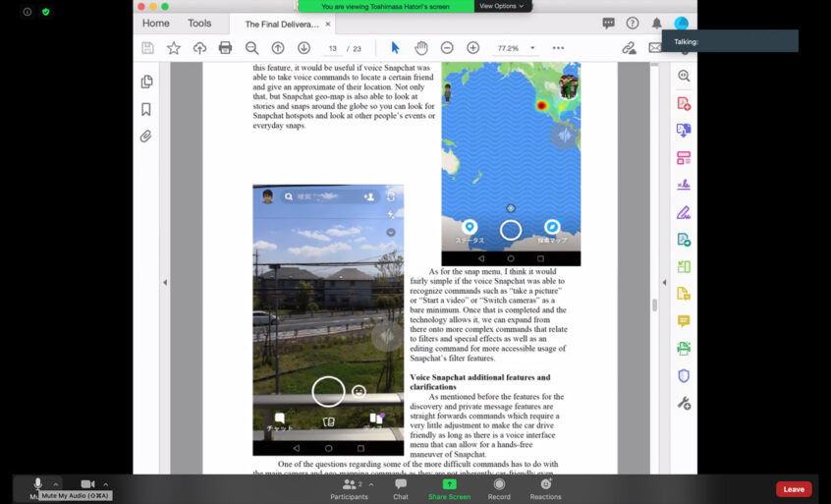Click green encryption shield icon
Image resolution: width=831 pixels, height=504 pixels.
click(46, 12)
